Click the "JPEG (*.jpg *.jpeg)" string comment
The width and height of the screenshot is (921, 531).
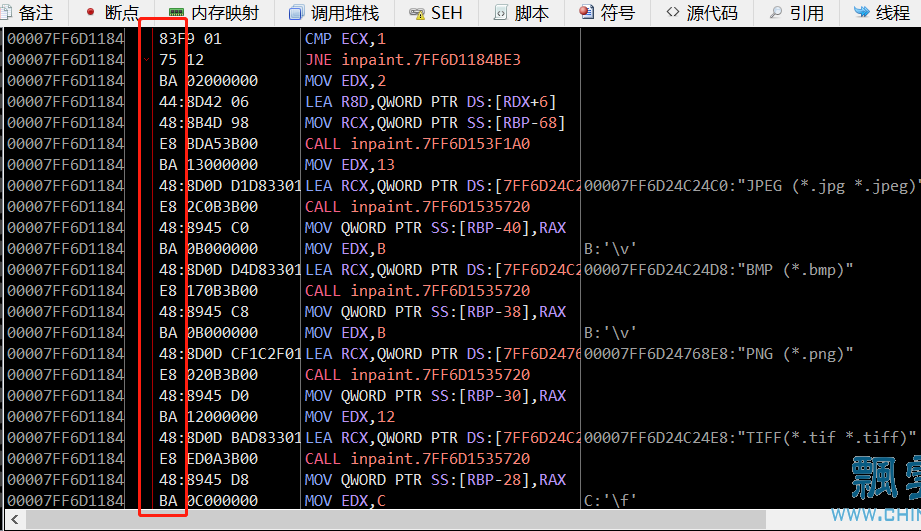coord(752,186)
